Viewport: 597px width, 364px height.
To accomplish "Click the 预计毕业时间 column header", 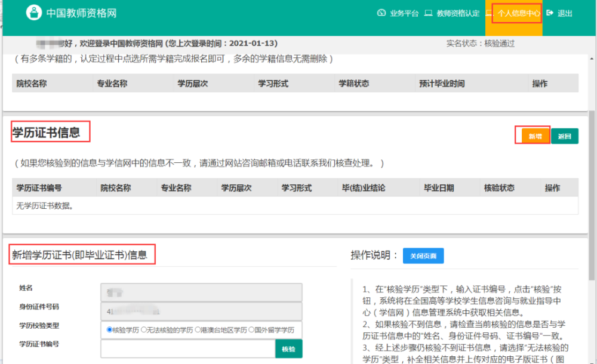I will click(442, 84).
